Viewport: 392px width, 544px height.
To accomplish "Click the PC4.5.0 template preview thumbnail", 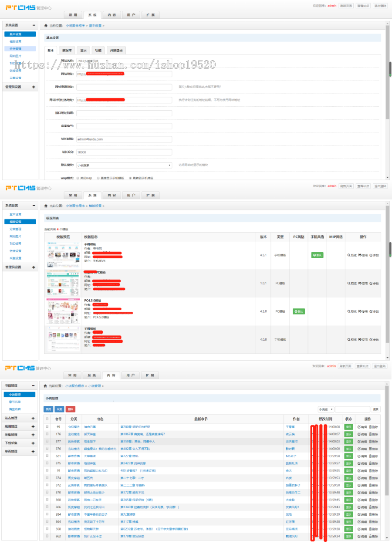I will click(62, 311).
